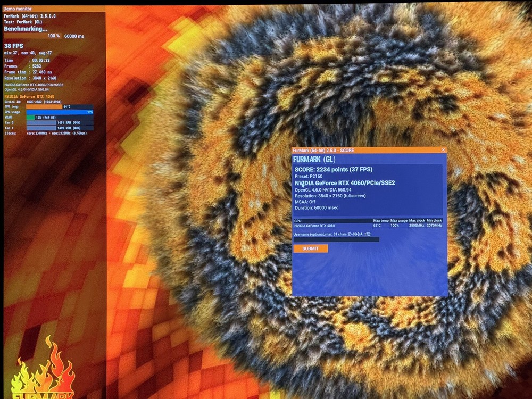Click the Max temp column header
The image size is (532, 399).
pos(380,220)
